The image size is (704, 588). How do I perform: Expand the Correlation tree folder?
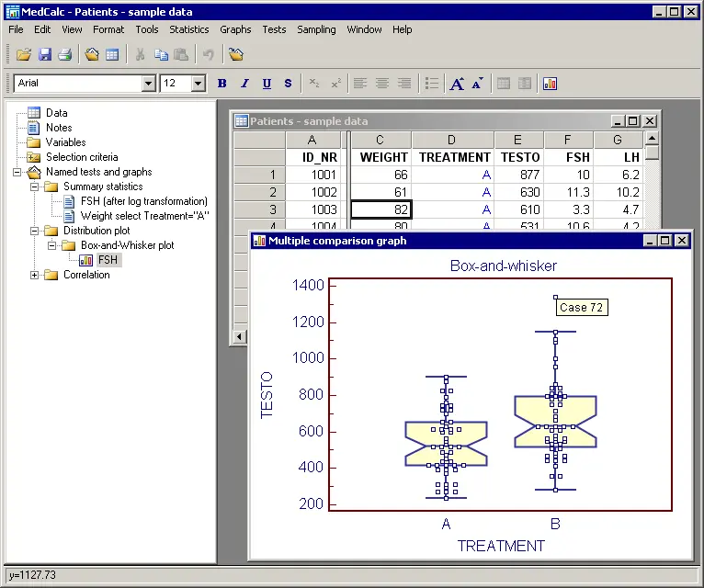point(35,275)
